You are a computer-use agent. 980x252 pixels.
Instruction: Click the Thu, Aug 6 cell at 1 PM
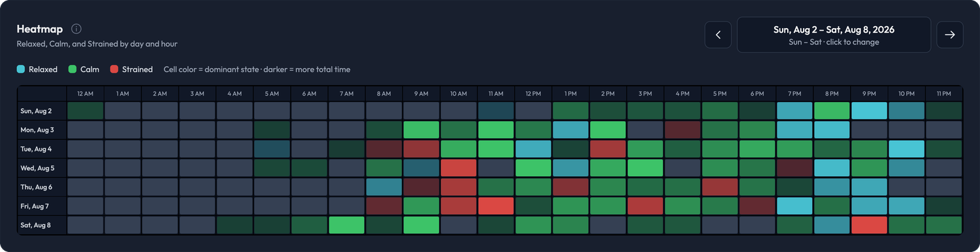point(571,187)
